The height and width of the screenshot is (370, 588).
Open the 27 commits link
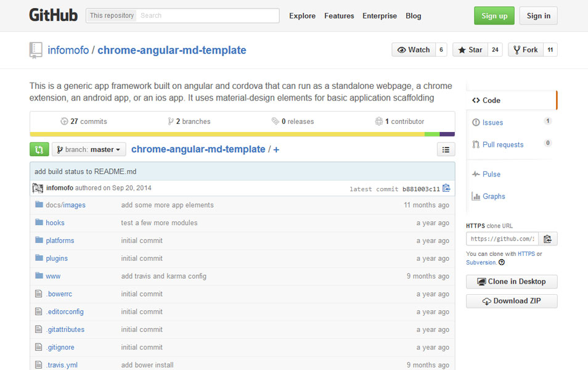[x=84, y=121]
